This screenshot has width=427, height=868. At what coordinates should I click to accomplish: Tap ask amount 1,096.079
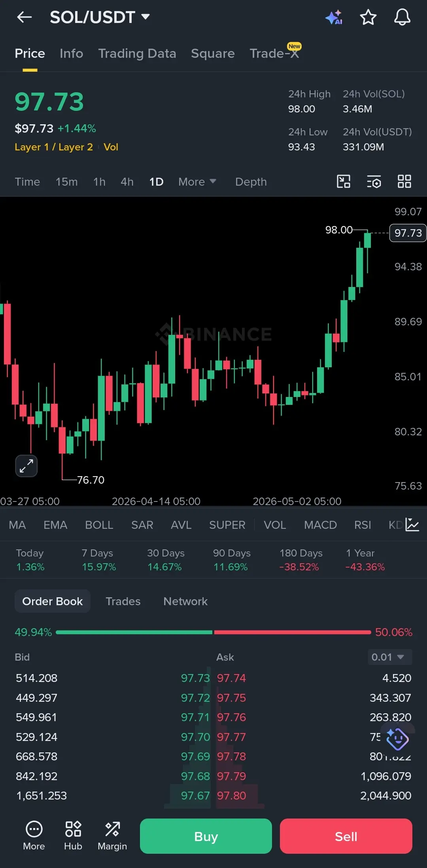(386, 776)
